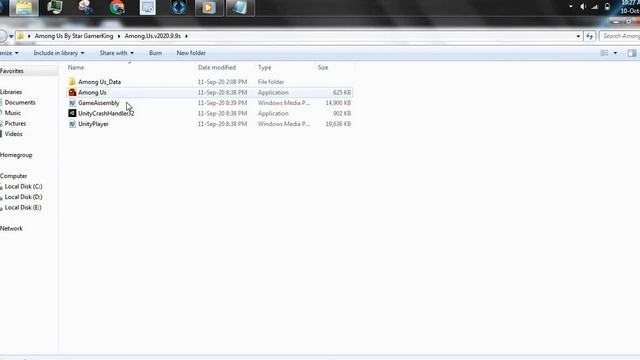Screen dimensions: 640x360
Task: Select the 'UnityCrashHandler32' file name
Action: [x=106, y=113]
